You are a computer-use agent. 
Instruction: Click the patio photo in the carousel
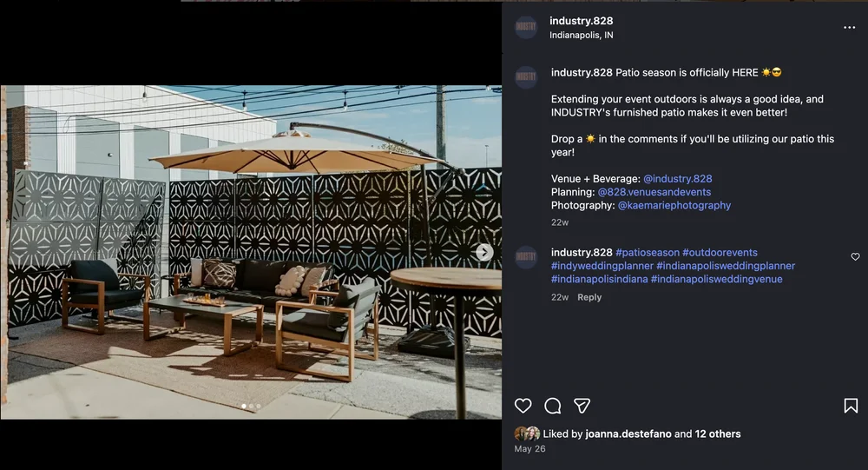pyautogui.click(x=251, y=252)
